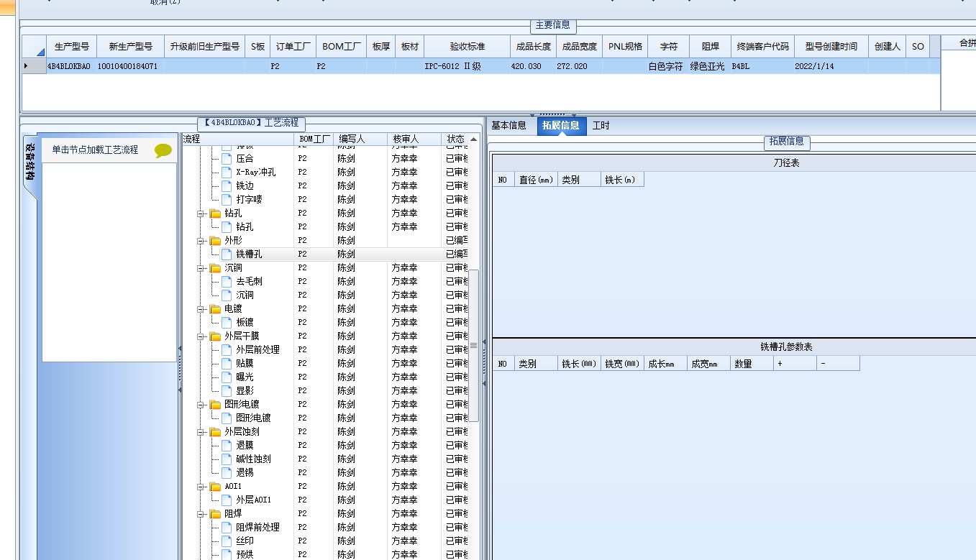Collapse the 电镀 folder node

coord(201,309)
